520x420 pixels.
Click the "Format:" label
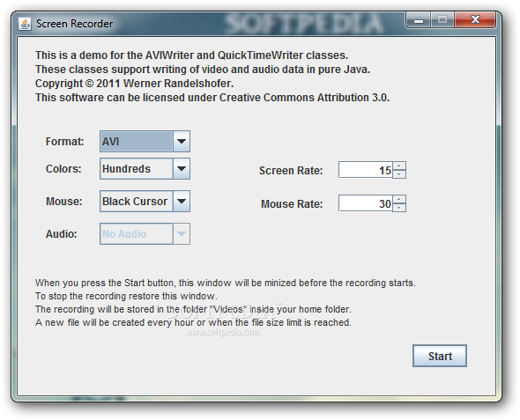tap(64, 142)
